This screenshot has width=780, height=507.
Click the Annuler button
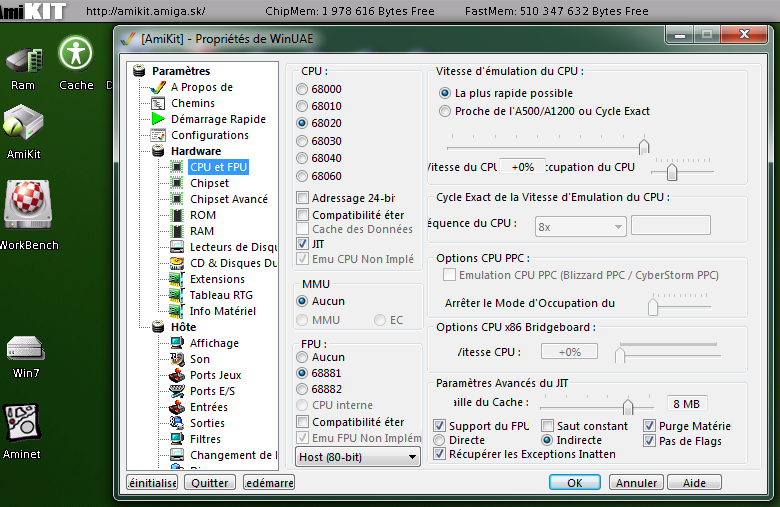point(636,482)
